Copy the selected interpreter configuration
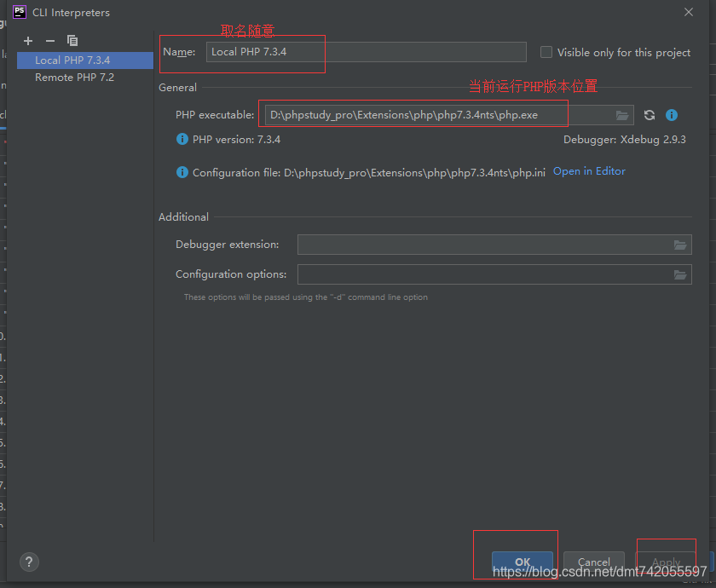The height and width of the screenshot is (588, 716). [72, 41]
